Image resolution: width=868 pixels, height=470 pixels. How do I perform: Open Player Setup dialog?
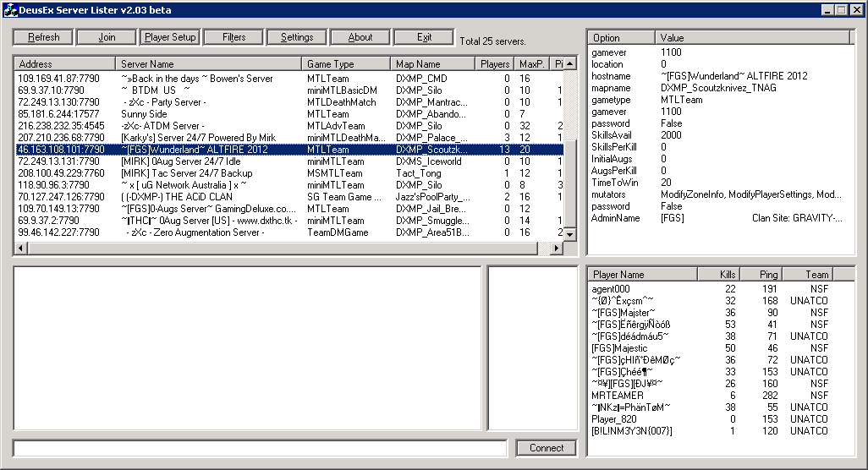pyautogui.click(x=170, y=37)
